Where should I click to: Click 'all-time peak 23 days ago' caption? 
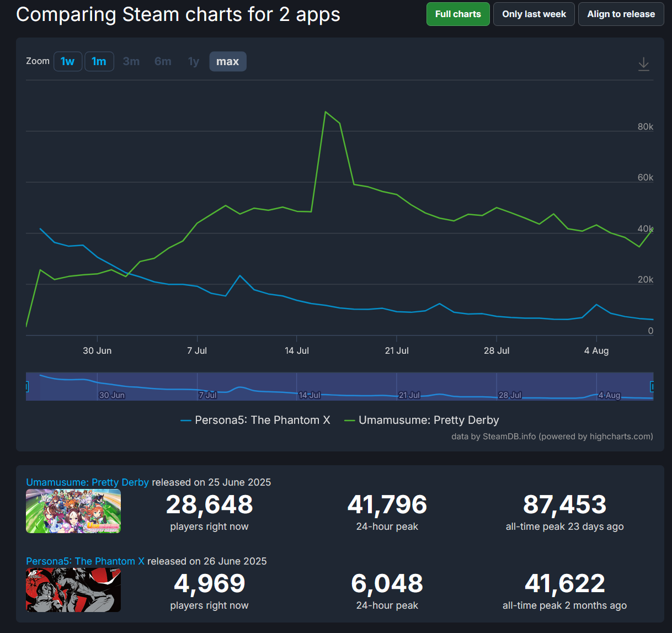tap(564, 526)
